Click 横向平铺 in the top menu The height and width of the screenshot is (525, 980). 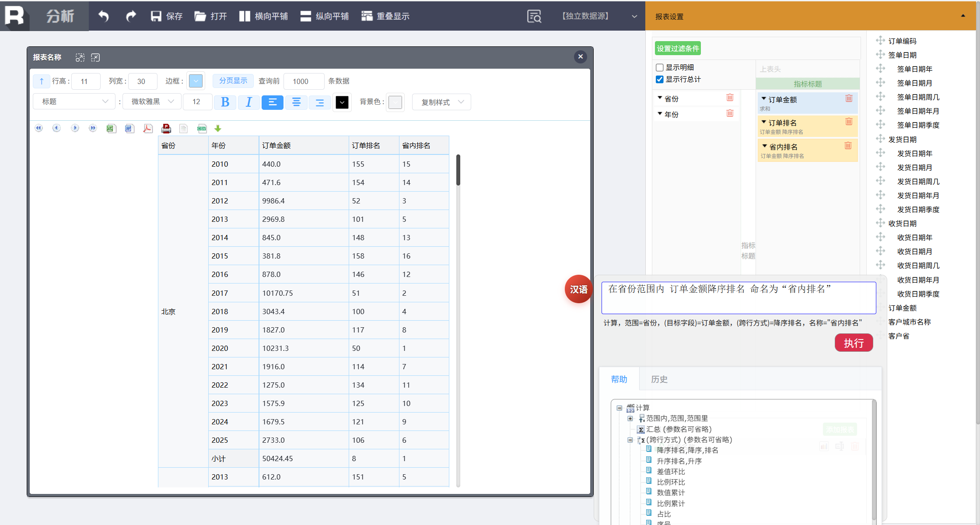pyautogui.click(x=264, y=16)
